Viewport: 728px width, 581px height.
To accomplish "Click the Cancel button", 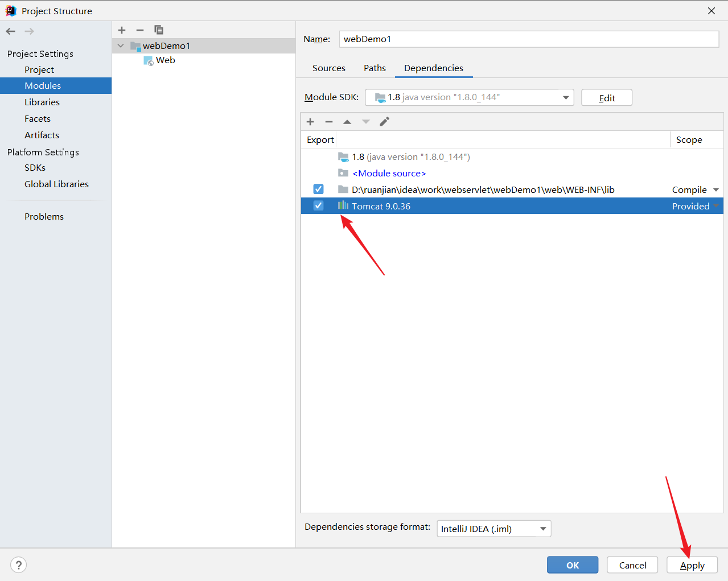I will tap(632, 565).
